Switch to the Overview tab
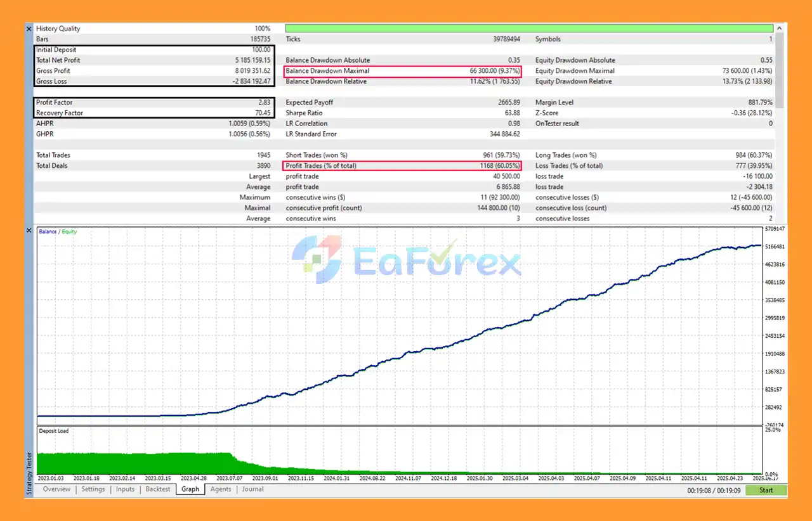The height and width of the screenshot is (521, 812). pyautogui.click(x=56, y=489)
